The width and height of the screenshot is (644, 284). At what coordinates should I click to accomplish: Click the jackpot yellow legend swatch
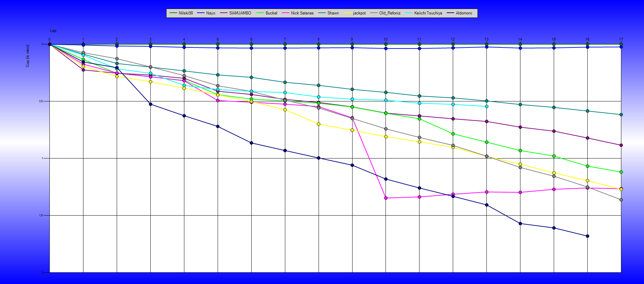click(x=348, y=13)
